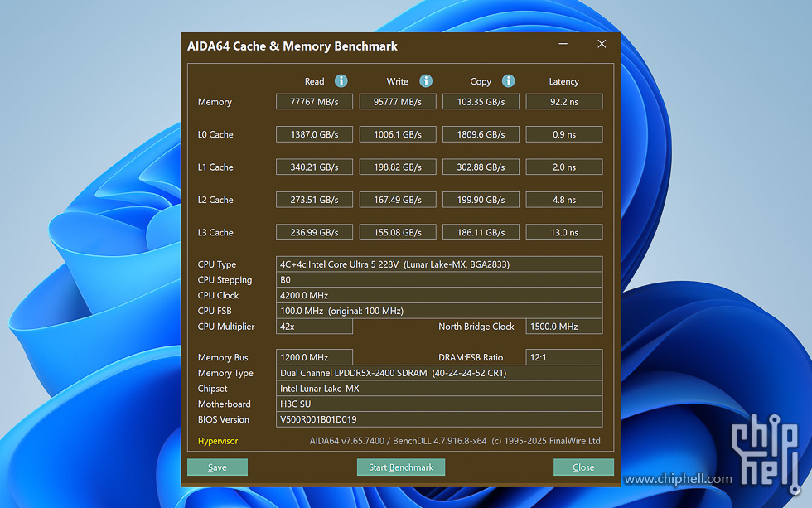Viewport: 812px width, 508px height.
Task: Click L3 Cache Latency value 13.0 ns
Action: click(564, 232)
